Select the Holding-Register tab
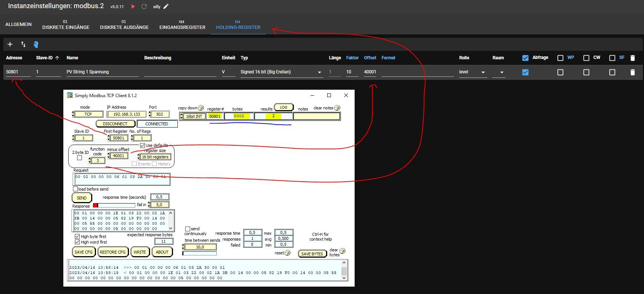644x294 pixels. click(238, 24)
